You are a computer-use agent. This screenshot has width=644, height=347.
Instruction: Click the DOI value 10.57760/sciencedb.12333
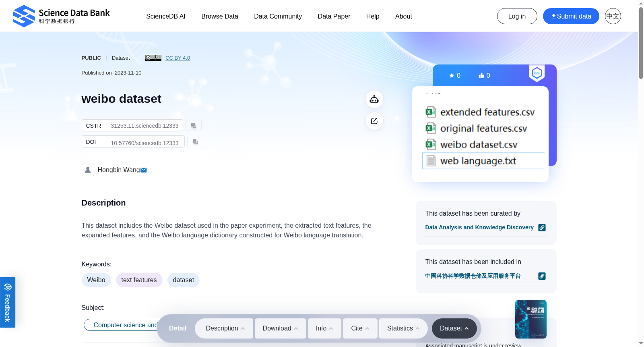click(x=145, y=143)
